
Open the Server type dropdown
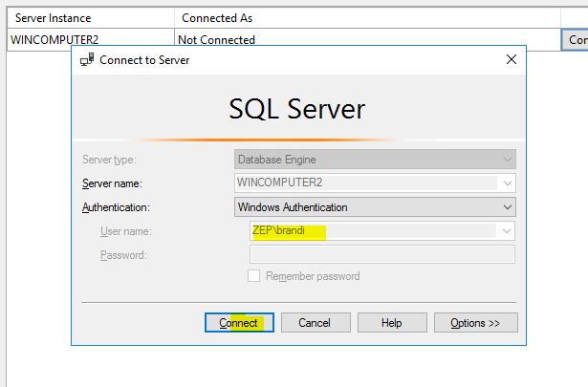click(507, 159)
